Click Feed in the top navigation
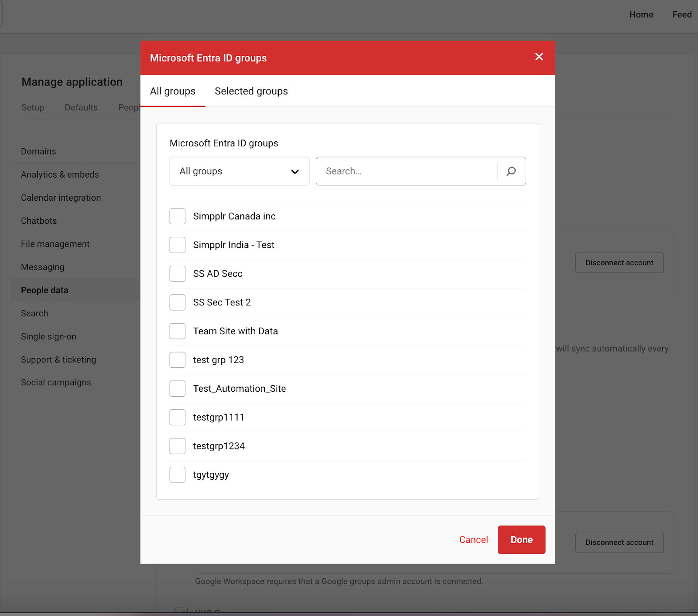This screenshot has height=616, width=698. click(682, 14)
